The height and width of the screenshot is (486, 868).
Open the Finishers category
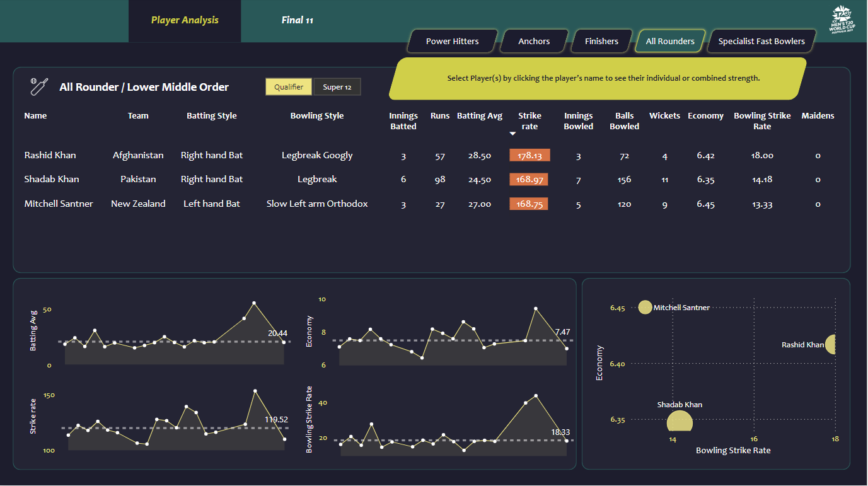(x=602, y=42)
